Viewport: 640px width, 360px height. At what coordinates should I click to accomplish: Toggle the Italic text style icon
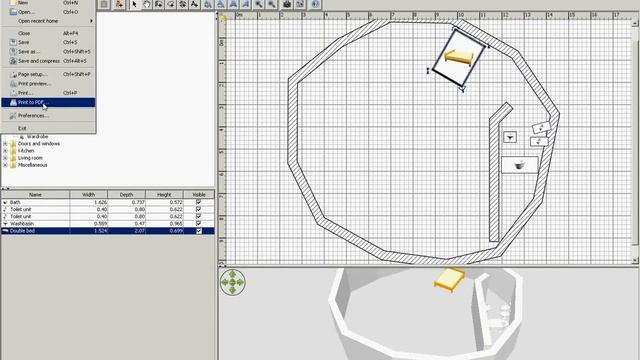(x=245, y=4)
